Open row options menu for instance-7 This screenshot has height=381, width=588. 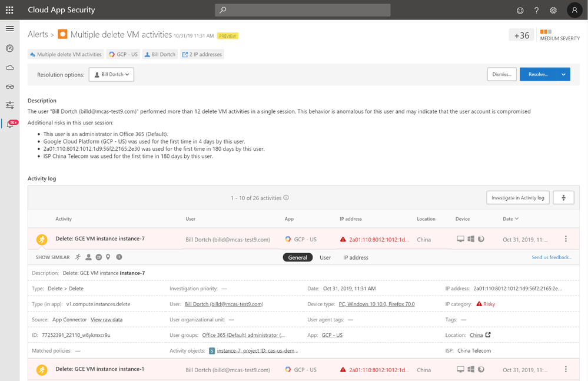pos(566,239)
